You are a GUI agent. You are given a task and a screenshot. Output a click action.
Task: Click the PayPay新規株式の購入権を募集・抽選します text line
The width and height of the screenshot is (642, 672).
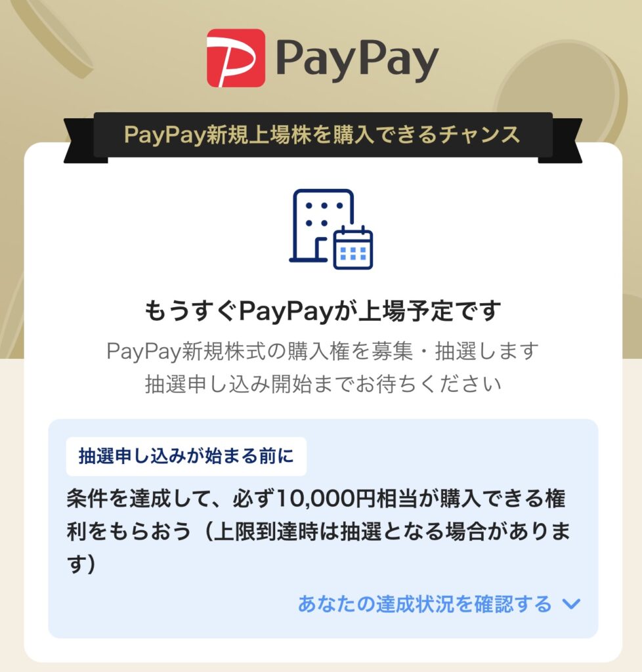coord(322,352)
